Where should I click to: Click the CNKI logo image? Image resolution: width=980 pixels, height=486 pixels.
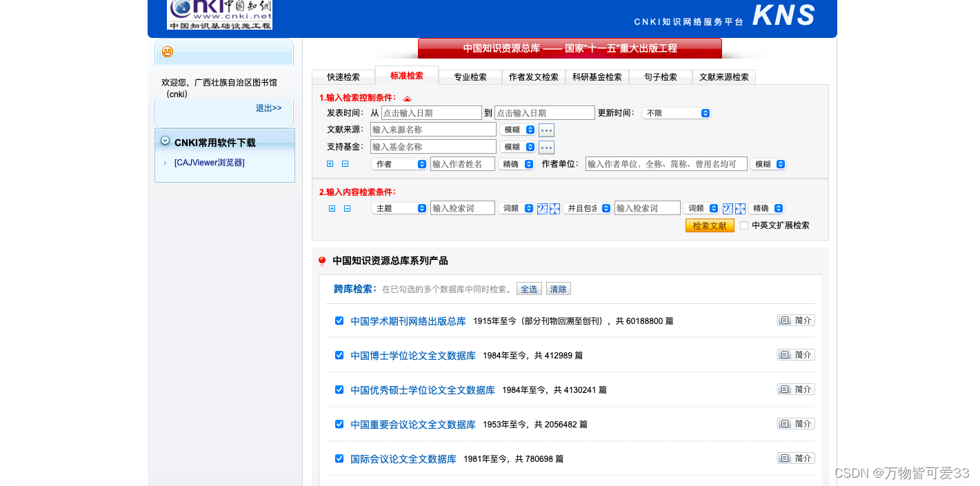[219, 14]
